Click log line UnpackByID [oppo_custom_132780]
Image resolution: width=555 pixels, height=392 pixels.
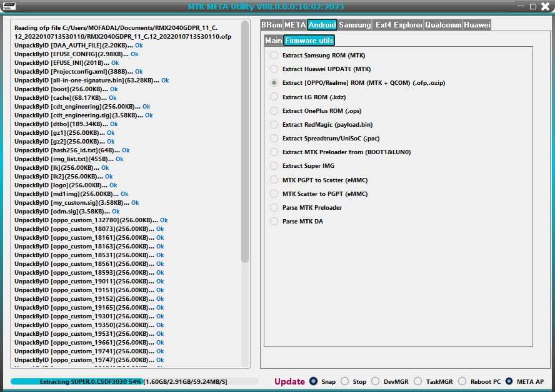tap(91, 220)
